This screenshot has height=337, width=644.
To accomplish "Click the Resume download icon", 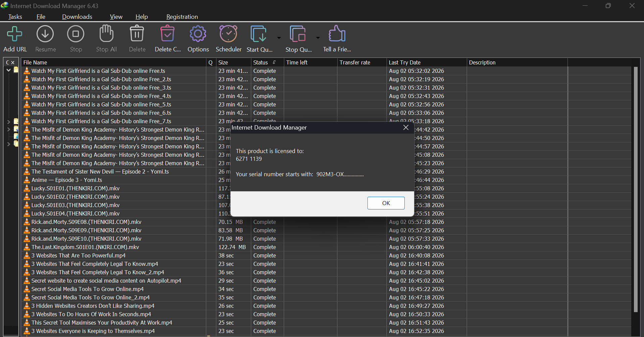I will pyautogui.click(x=45, y=34).
